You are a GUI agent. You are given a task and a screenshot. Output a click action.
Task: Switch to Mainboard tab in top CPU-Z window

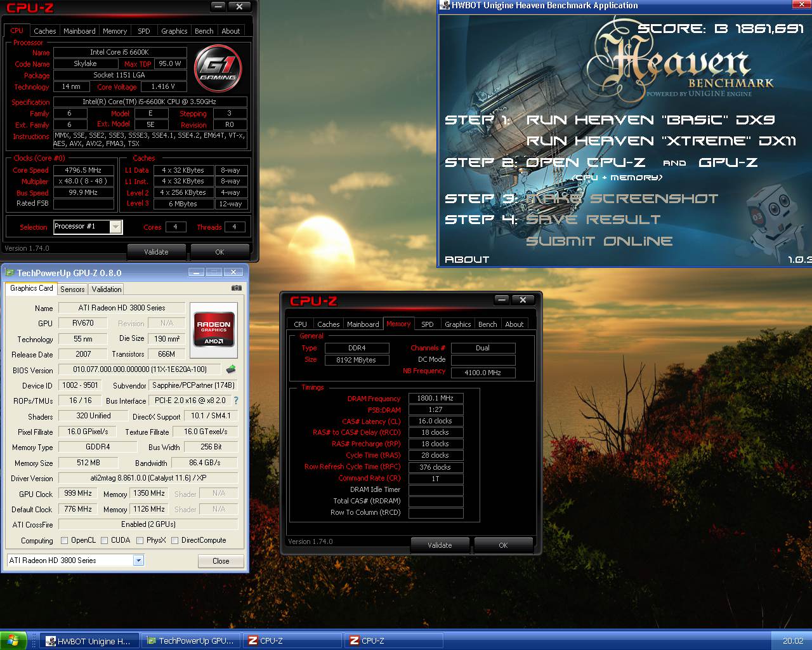[x=79, y=31]
